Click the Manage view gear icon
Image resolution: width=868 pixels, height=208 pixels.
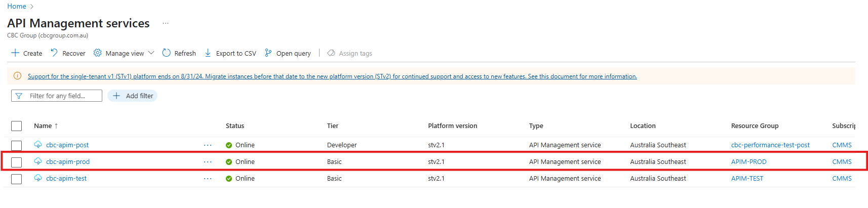coord(98,53)
